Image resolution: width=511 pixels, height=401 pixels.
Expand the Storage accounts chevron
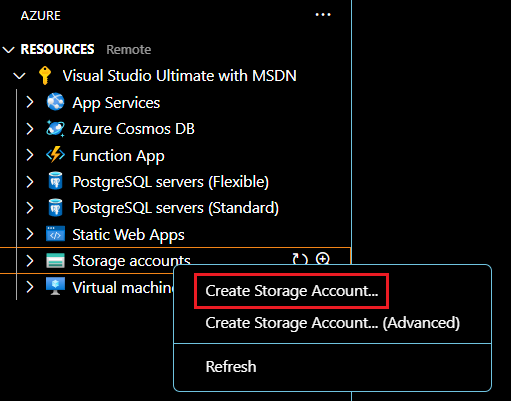pyautogui.click(x=30, y=261)
